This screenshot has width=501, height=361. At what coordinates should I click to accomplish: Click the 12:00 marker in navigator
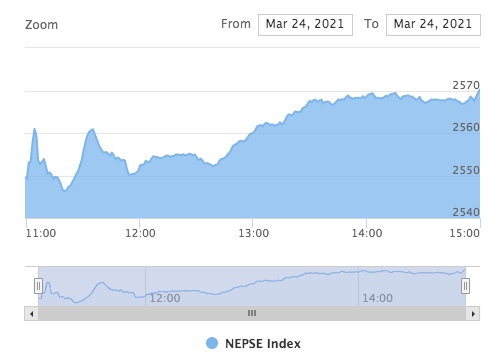click(165, 298)
